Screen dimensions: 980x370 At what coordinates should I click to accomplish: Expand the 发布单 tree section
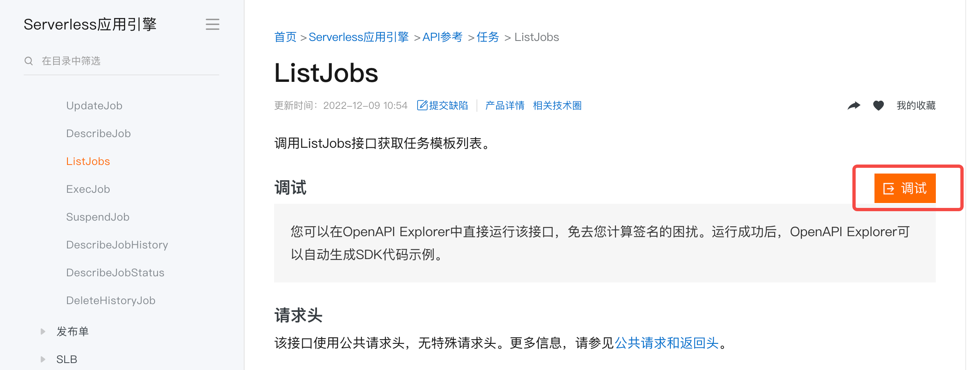(43, 332)
